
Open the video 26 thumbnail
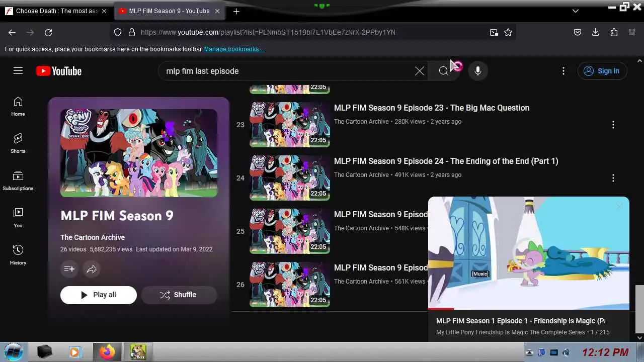pyautogui.click(x=290, y=285)
